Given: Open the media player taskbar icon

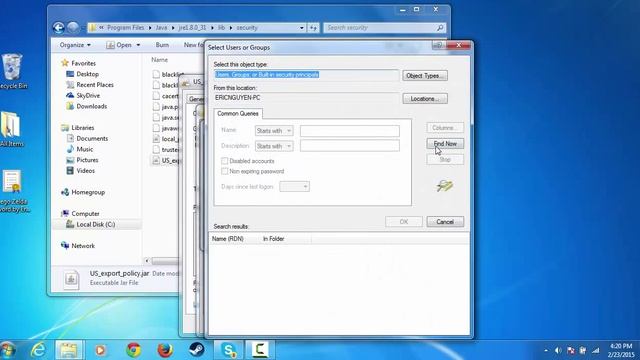Looking at the screenshot, I should (100, 350).
